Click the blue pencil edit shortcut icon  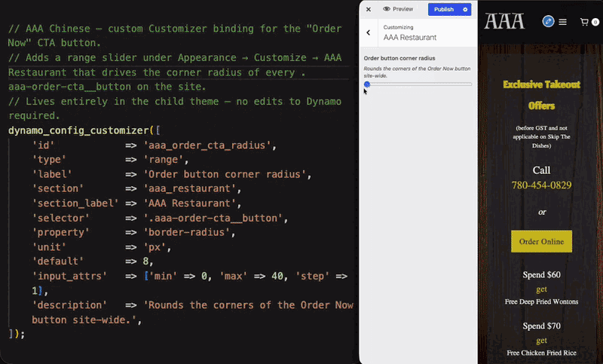(x=548, y=21)
